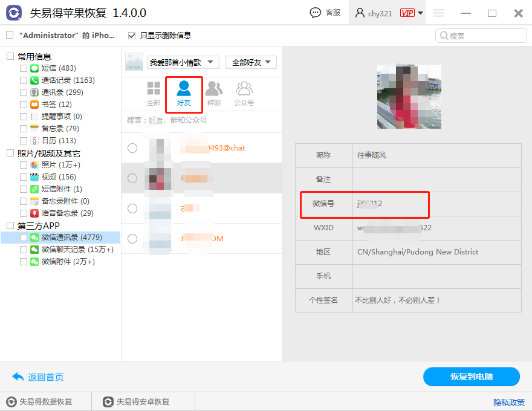
Task: Select radio button for contact ending 493@chat
Action: point(132,148)
